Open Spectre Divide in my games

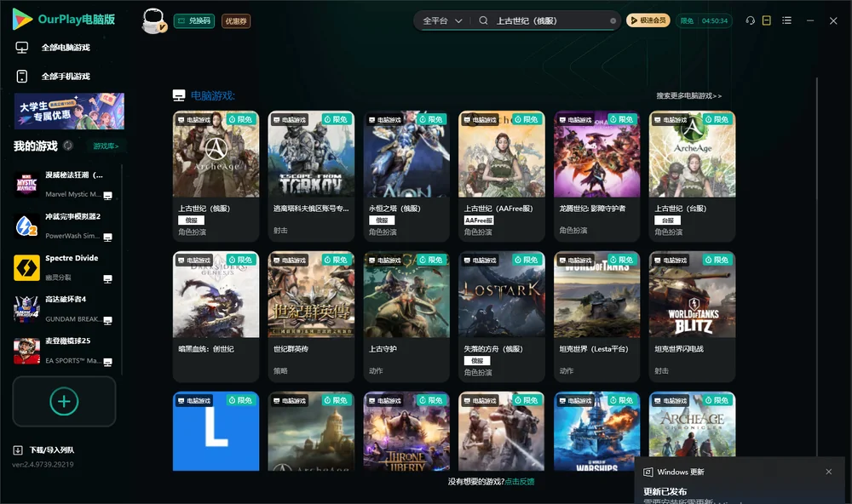(64, 267)
